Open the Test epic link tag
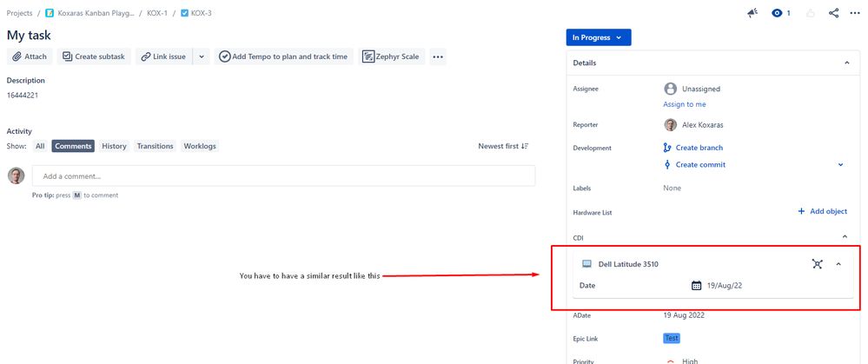The image size is (868, 364). 672,338
